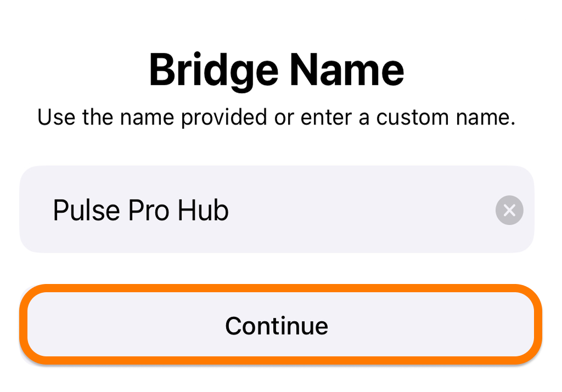The width and height of the screenshot is (562, 392).
Task: Select the Bridge Name heading
Action: (277, 71)
